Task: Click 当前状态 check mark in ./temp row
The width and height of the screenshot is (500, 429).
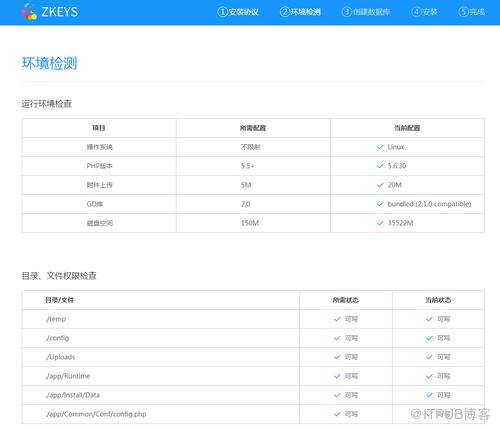Action: 429,319
